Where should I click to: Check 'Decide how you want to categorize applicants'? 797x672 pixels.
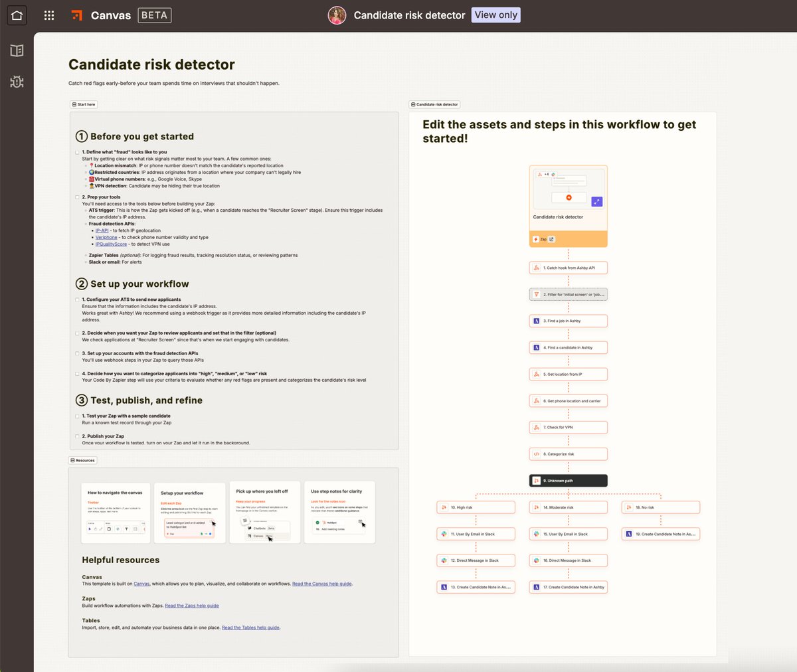(77, 374)
